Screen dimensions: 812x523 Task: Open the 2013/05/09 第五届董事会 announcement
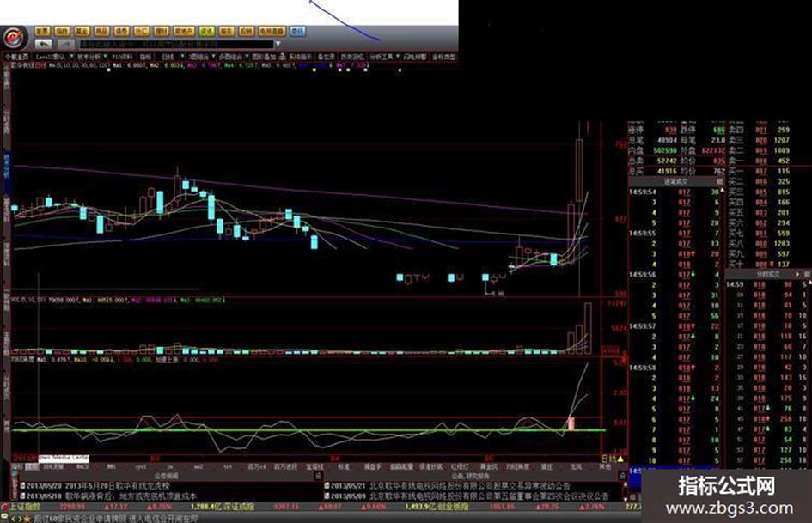click(x=466, y=496)
